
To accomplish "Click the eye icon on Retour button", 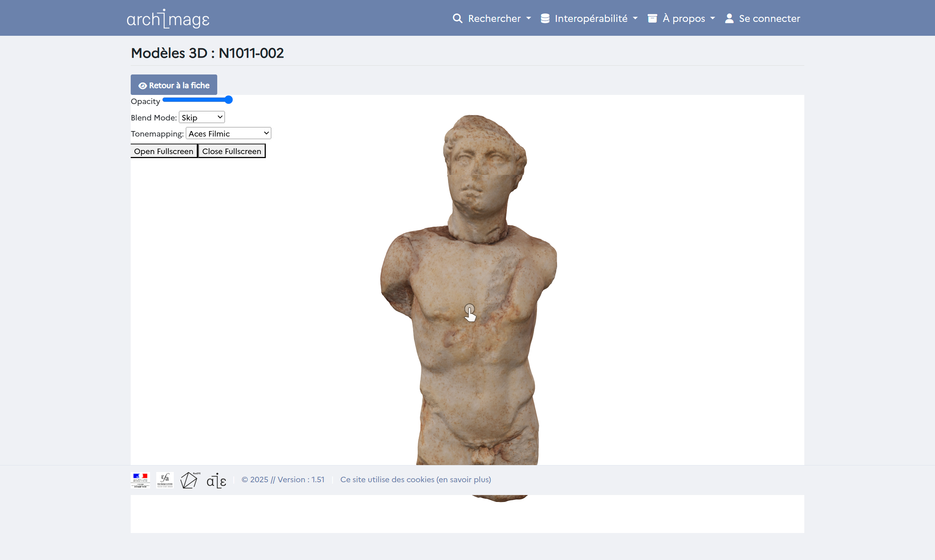I will (x=143, y=86).
